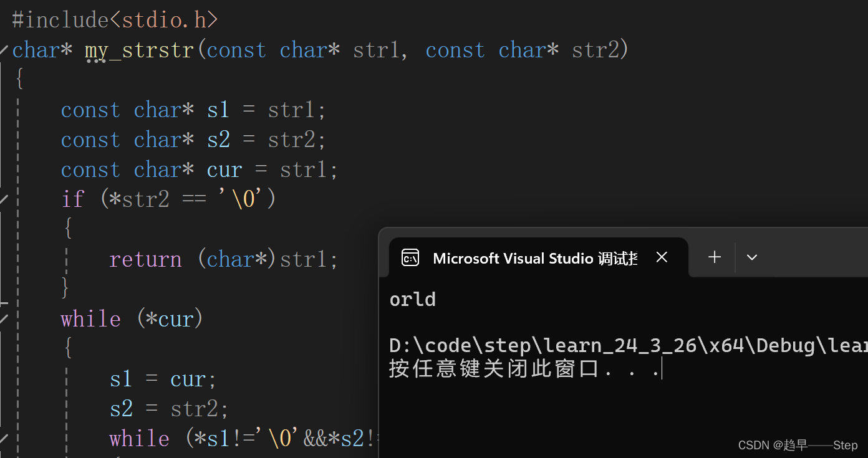Click the 按任意键关闭此窗口 prompt in console

(524, 369)
